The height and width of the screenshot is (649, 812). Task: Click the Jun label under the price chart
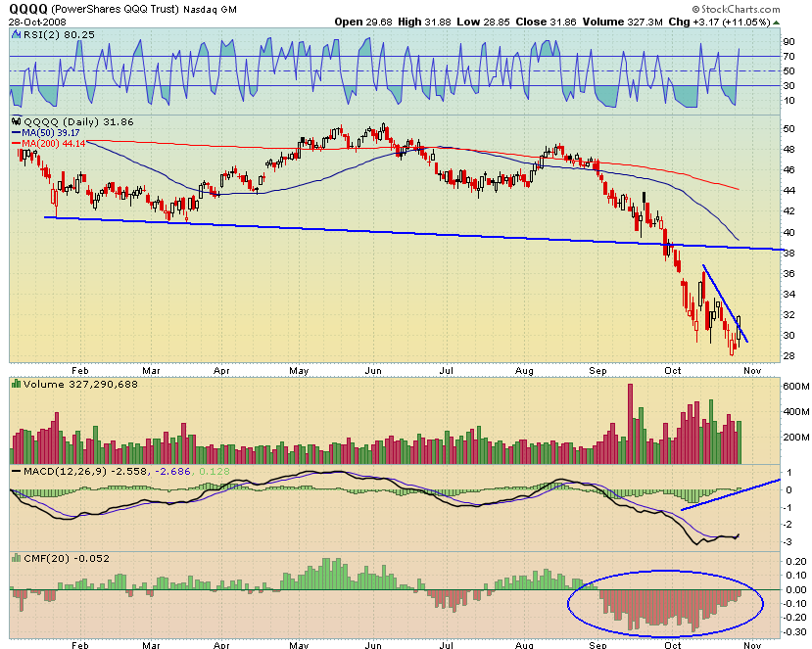[373, 371]
